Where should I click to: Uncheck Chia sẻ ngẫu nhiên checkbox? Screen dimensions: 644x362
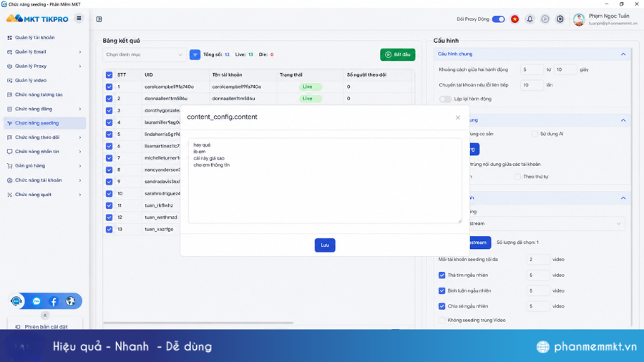pos(442,306)
